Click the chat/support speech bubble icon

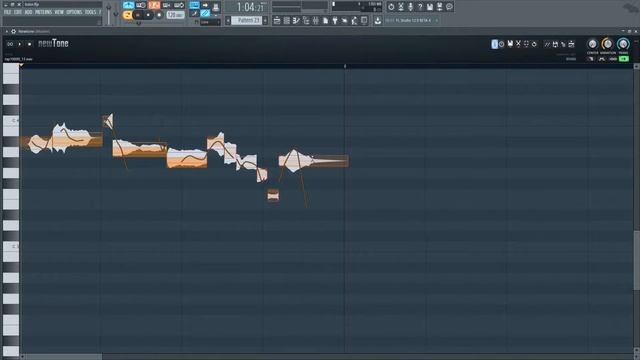coord(449,7)
